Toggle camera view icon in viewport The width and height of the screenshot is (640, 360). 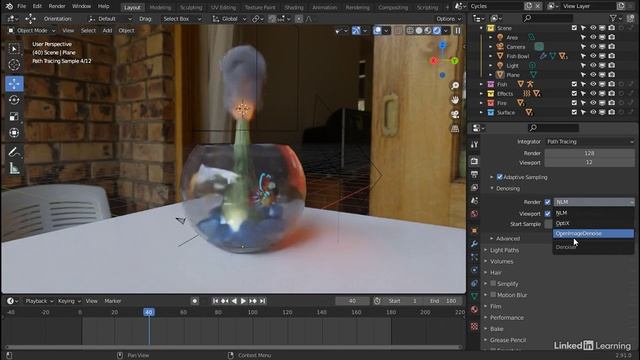tap(455, 114)
